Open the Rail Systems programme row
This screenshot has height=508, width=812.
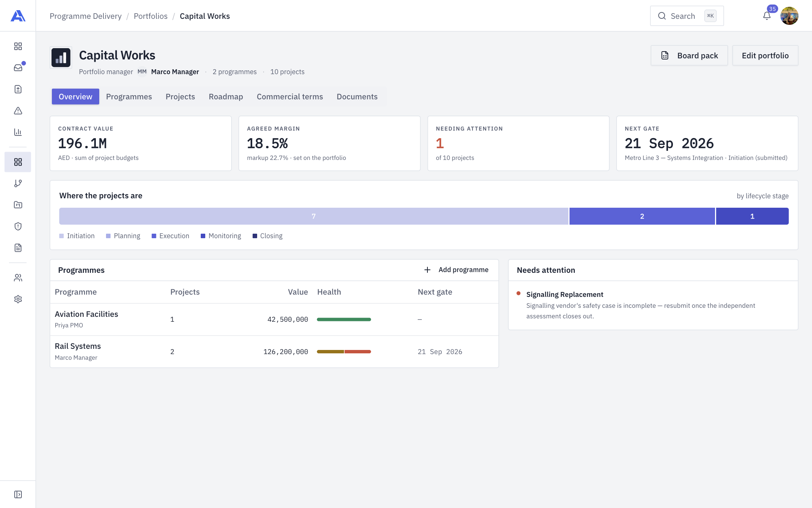tap(274, 352)
